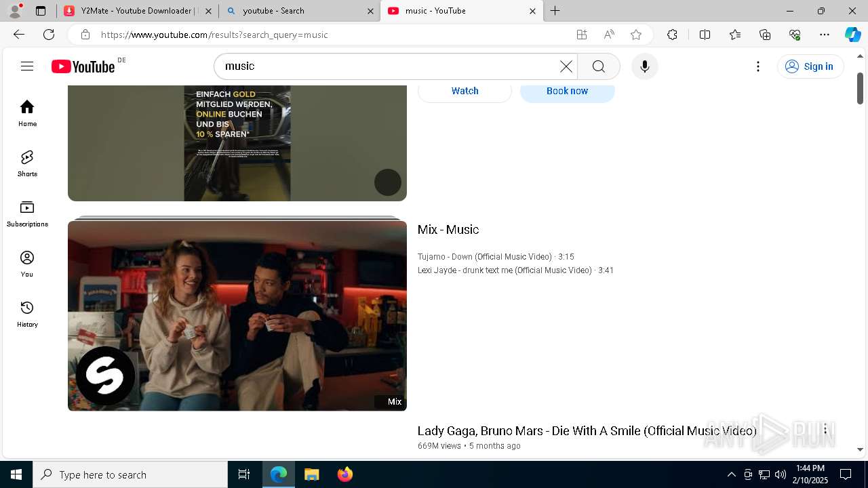Screen dimensions: 868x488
Task: Go back with the browser back arrow
Action: click(19, 35)
